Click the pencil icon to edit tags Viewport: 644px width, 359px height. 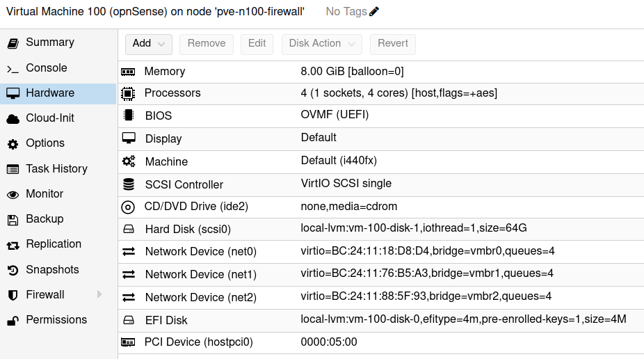pyautogui.click(x=374, y=11)
